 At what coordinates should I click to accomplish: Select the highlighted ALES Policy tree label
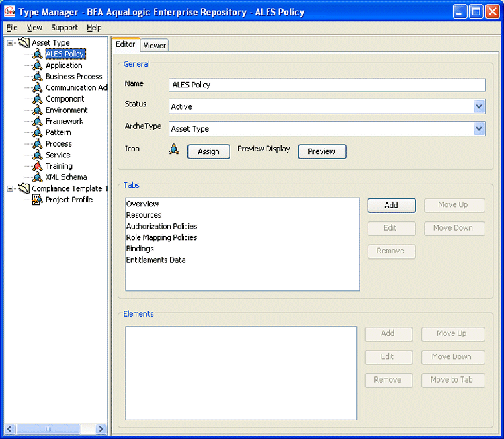pos(66,54)
